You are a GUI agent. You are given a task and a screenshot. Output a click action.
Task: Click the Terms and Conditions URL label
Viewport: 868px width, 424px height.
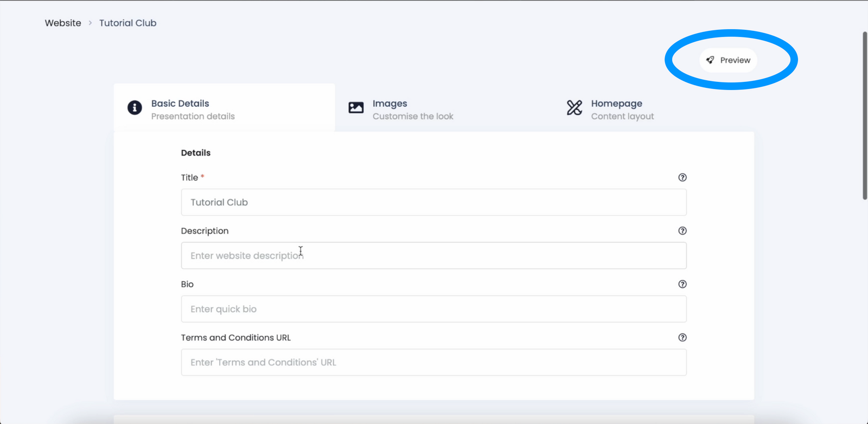[235, 337]
